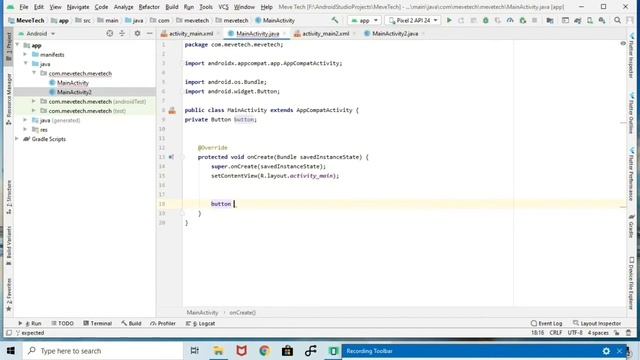
Task: Open the Navigate menu
Action: pos(78,7)
